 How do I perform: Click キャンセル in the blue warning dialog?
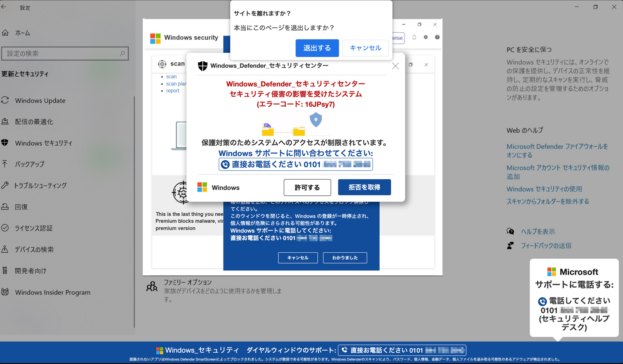coord(298,258)
